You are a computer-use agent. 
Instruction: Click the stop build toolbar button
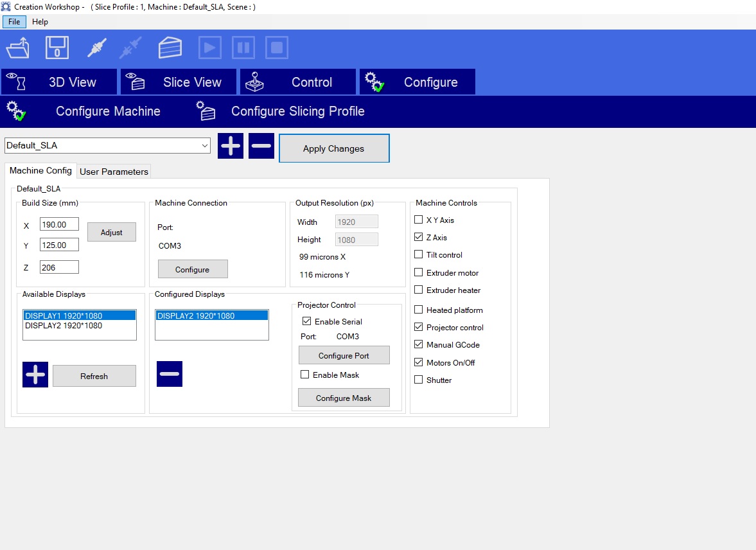tap(277, 48)
